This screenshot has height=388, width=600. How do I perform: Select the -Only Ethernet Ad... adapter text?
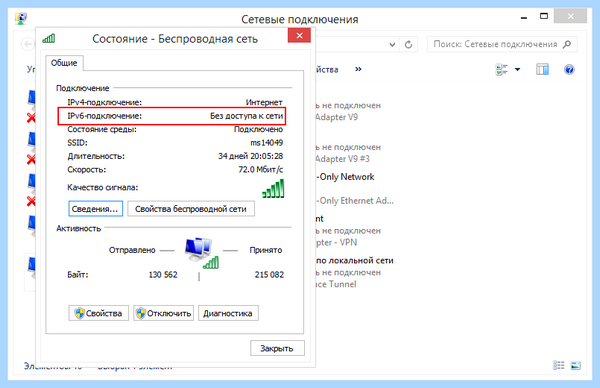(x=355, y=201)
